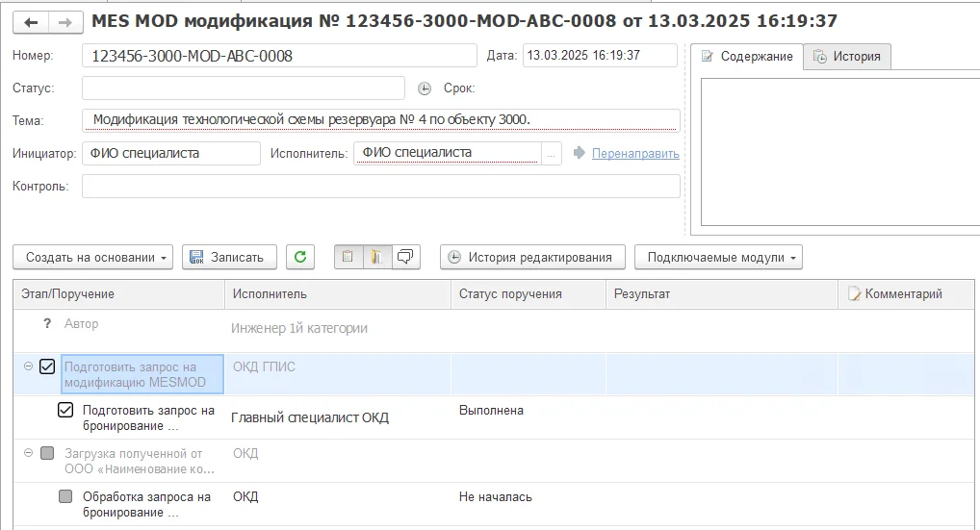This screenshot has width=980, height=530.
Task: Click the green refresh icon
Action: [301, 257]
